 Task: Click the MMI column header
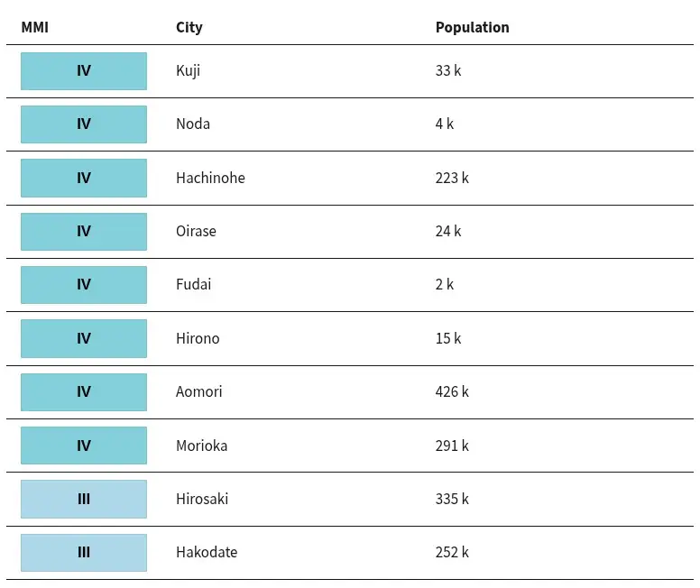click(x=35, y=27)
